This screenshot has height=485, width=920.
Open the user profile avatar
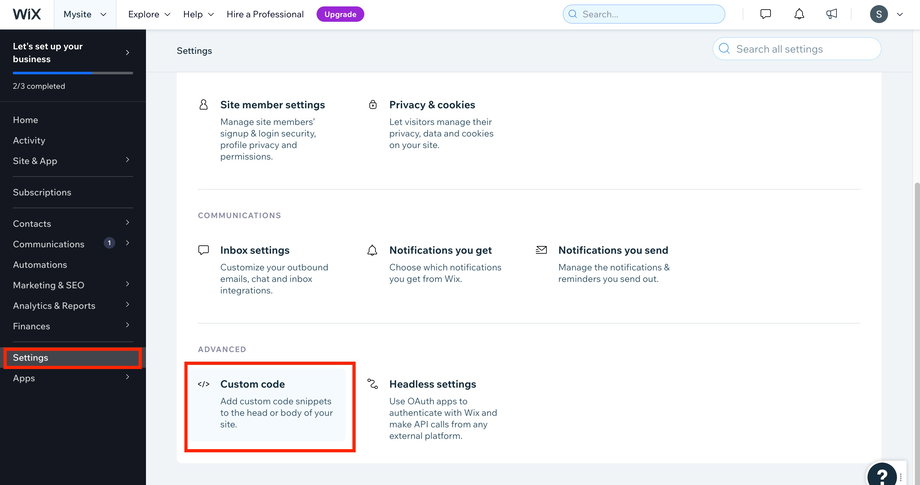click(x=878, y=14)
